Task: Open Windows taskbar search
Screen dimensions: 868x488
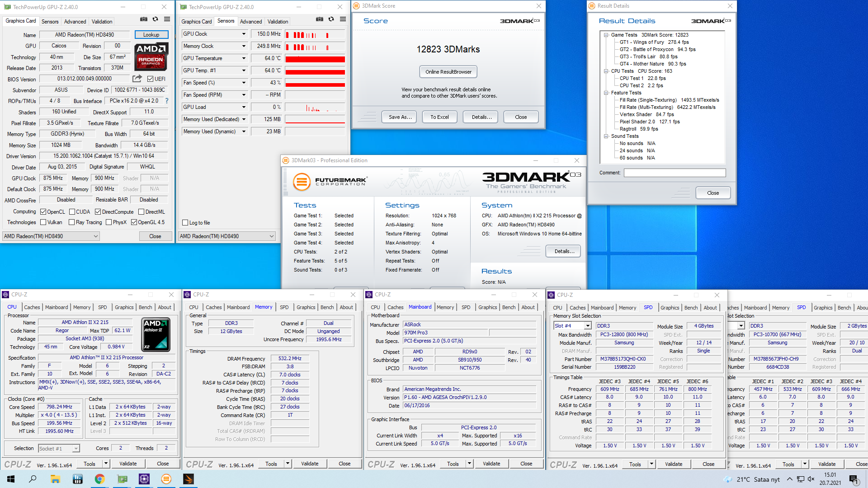Action: pyautogui.click(x=33, y=479)
